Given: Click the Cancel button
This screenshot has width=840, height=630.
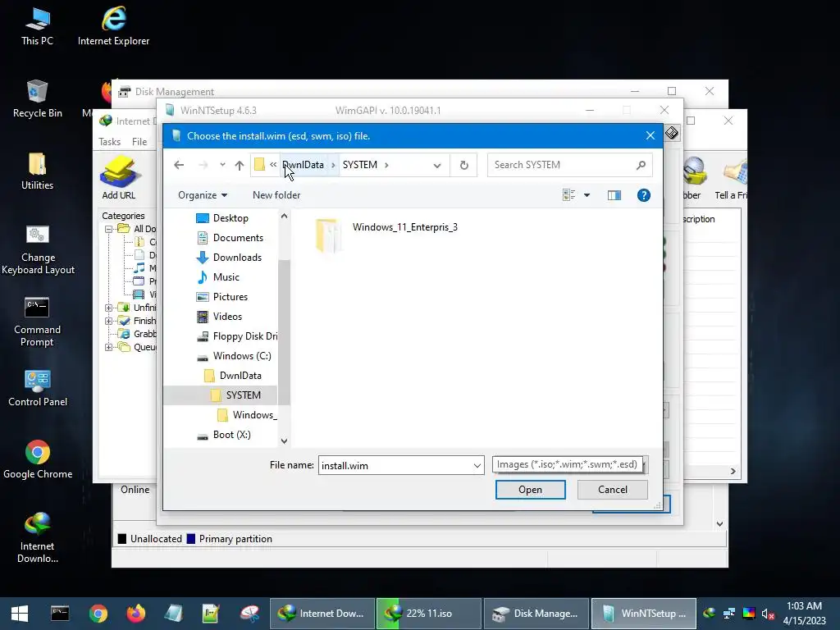Looking at the screenshot, I should pos(612,490).
